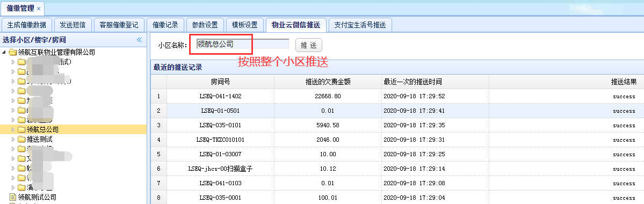
Task: Click amount 10.12
Action: (328, 169)
